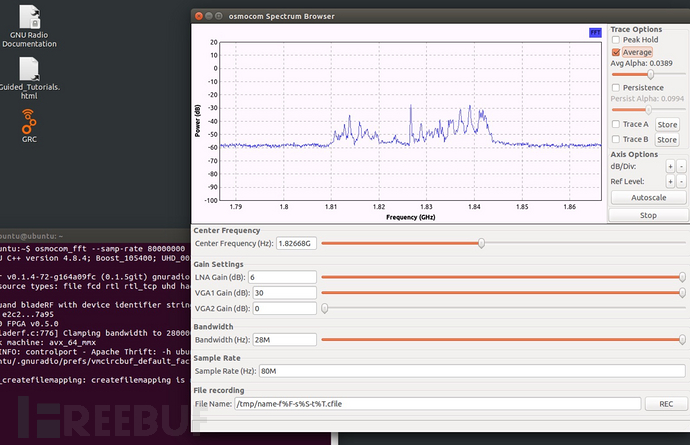Click the blue FFT legend marker
Screen dimensions: 690x445
(x=595, y=32)
